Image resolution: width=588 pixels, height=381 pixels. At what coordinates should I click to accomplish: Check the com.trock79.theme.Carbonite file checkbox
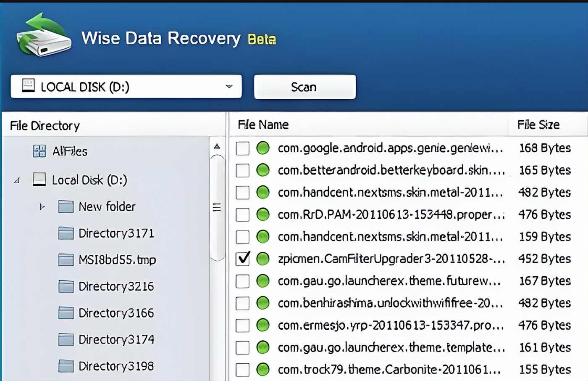click(x=242, y=370)
